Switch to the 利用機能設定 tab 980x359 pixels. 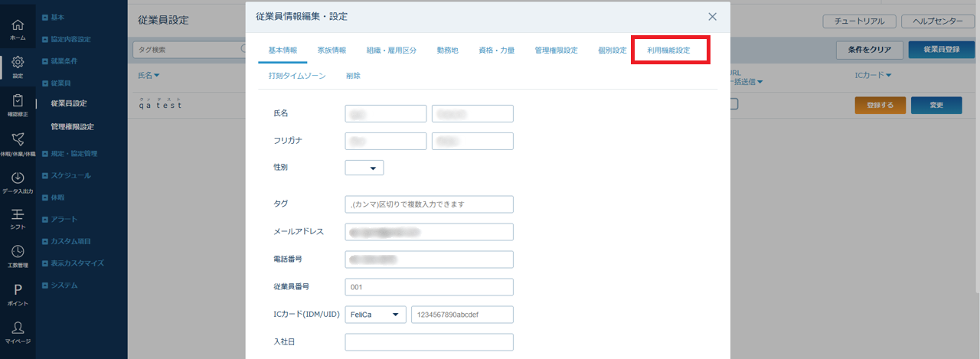click(x=668, y=51)
